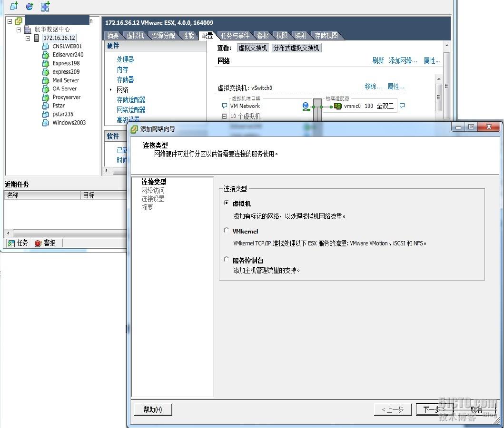Click the VM icon beside OA Server
Image resolution: width=504 pixels, height=428 pixels.
click(x=46, y=88)
